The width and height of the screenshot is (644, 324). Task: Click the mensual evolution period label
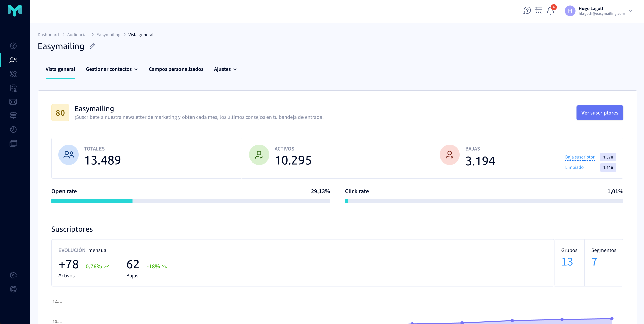click(98, 250)
